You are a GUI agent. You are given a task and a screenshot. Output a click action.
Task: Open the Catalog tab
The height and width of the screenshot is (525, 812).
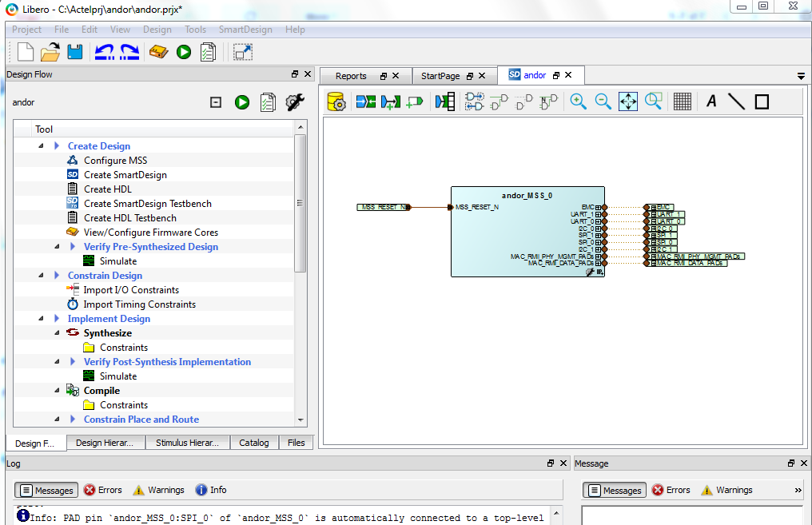pos(254,443)
